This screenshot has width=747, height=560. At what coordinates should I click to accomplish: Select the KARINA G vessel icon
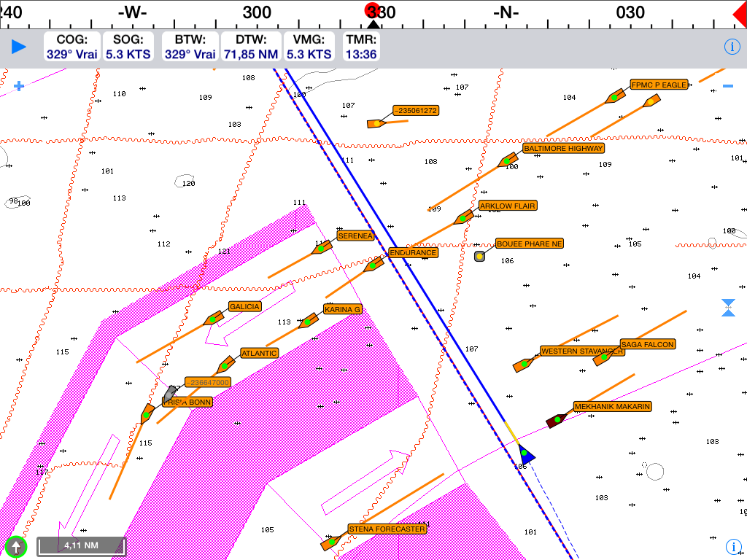(309, 322)
